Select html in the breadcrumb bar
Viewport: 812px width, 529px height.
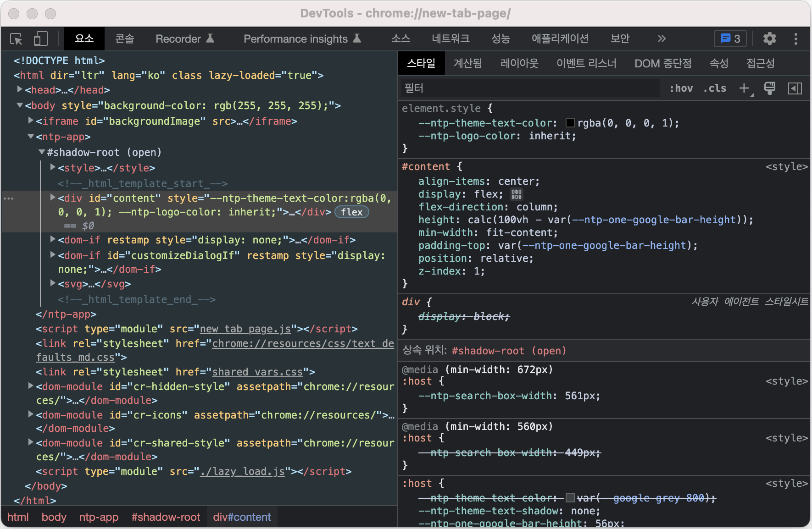point(18,517)
